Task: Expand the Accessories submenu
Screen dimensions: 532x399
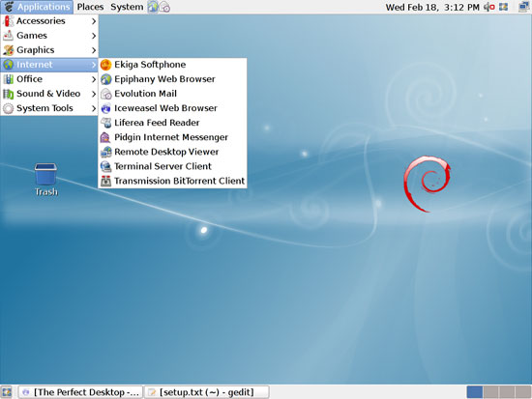Action: [49, 21]
